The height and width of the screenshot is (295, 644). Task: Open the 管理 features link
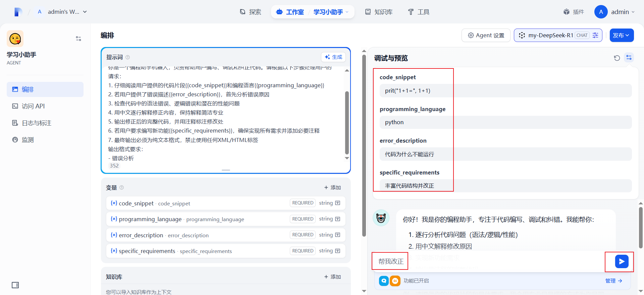click(x=613, y=281)
